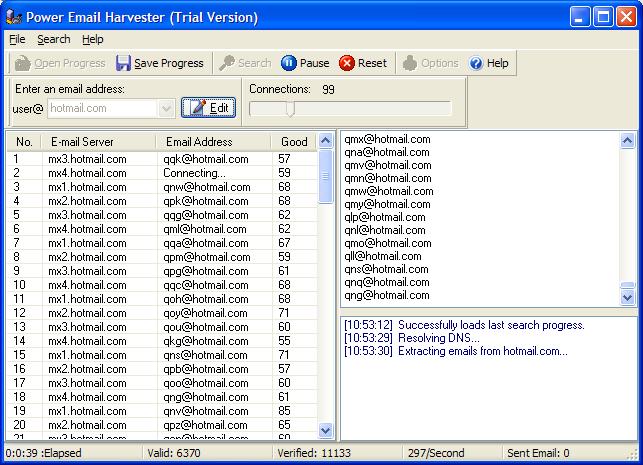
Task: Open Help from the toolbar
Action: pos(488,63)
